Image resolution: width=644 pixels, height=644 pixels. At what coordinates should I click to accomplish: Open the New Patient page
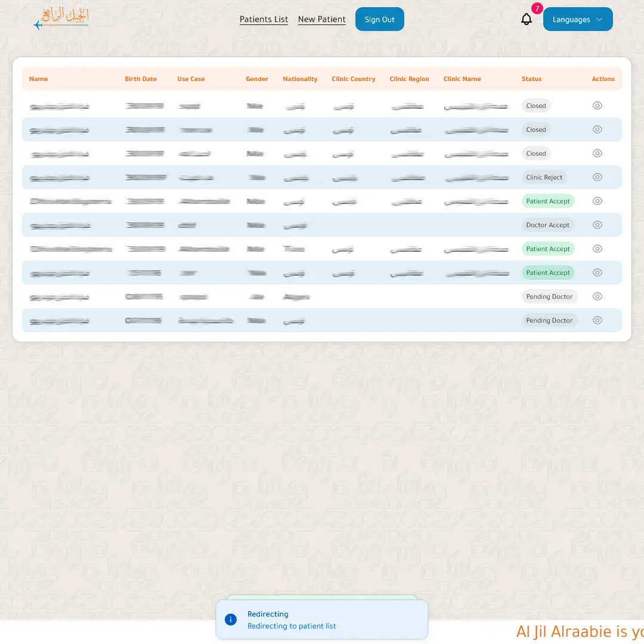[321, 20]
